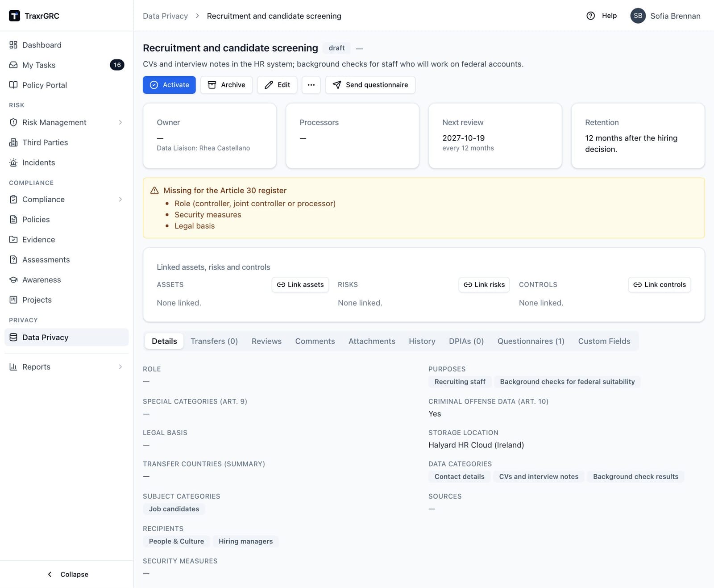Click the Policy Portal book icon
This screenshot has width=714, height=588.
13,85
